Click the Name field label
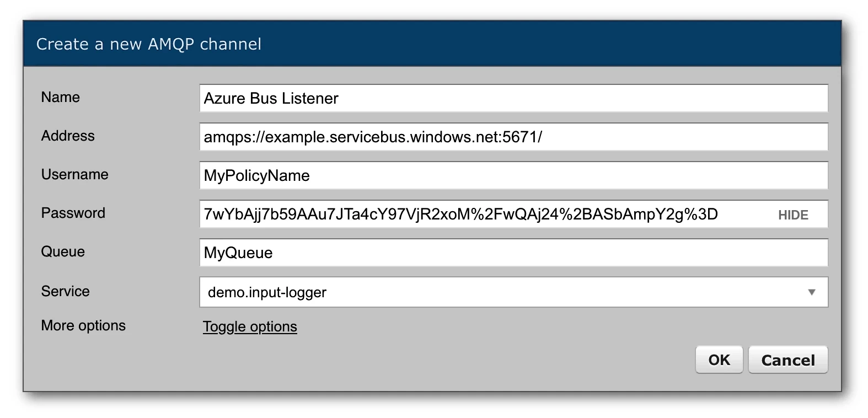 tap(61, 98)
